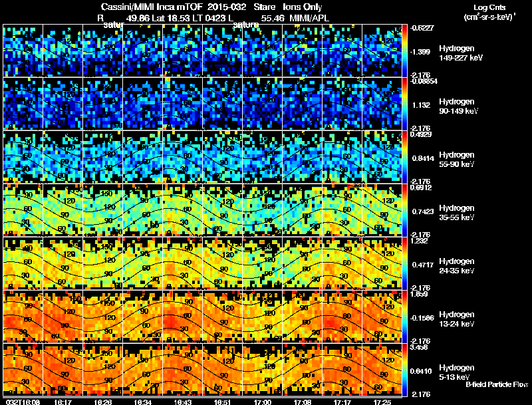The image size is (532, 405).
Task: Click the 'Log Cnts' colorbar heading
Action: point(489,7)
